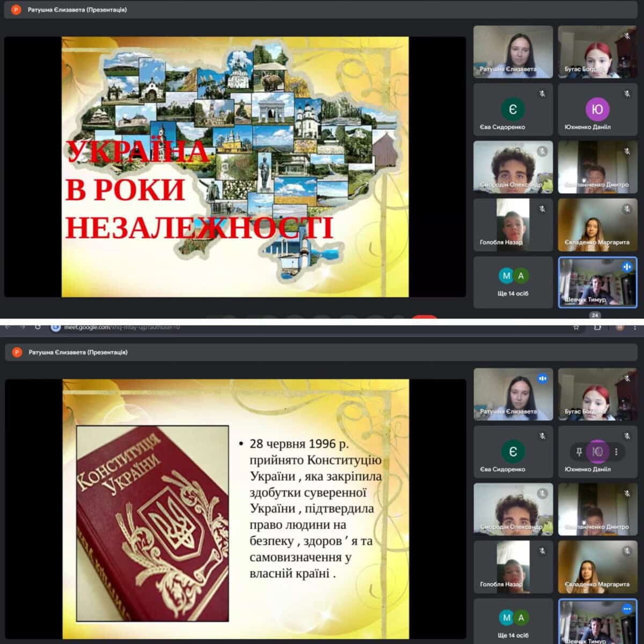This screenshot has height=644, width=644.
Task: Click the muted mic icon on Бугас Богдана's lower tile
Action: [x=627, y=378]
